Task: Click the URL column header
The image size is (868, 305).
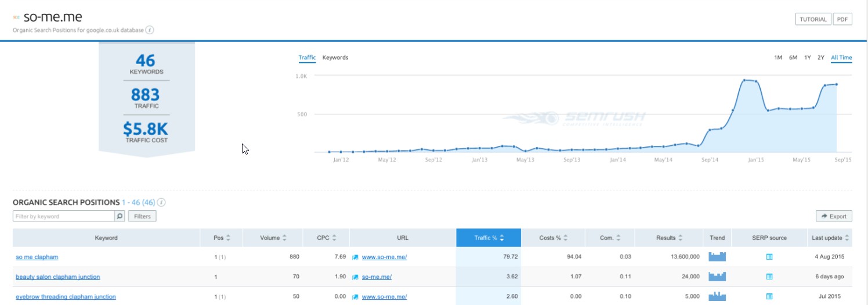Action: coord(403,238)
